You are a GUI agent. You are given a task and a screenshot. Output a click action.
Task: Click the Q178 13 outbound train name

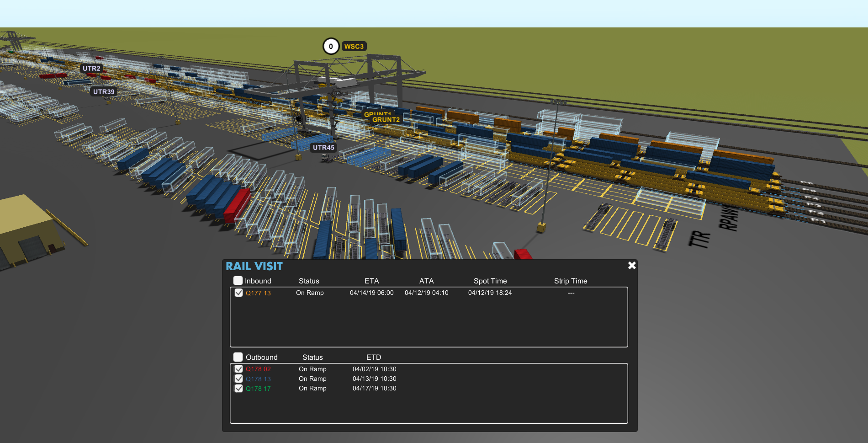click(258, 379)
